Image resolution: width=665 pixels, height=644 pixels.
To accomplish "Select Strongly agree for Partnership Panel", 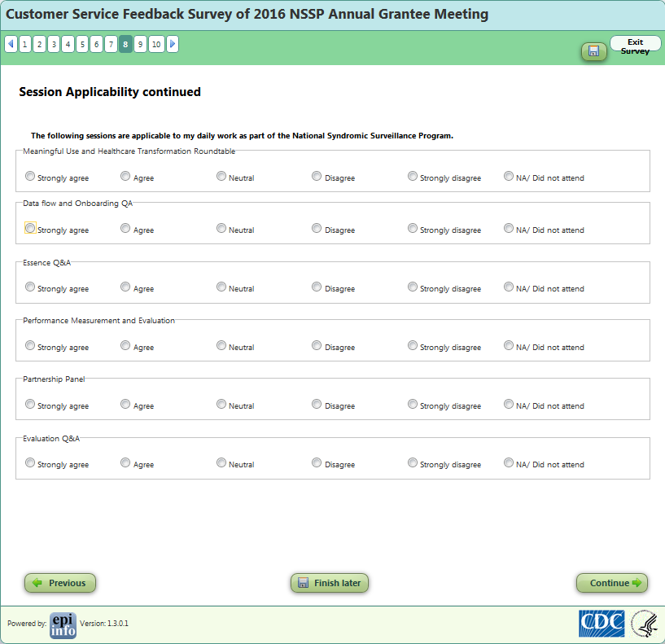I will pos(29,404).
